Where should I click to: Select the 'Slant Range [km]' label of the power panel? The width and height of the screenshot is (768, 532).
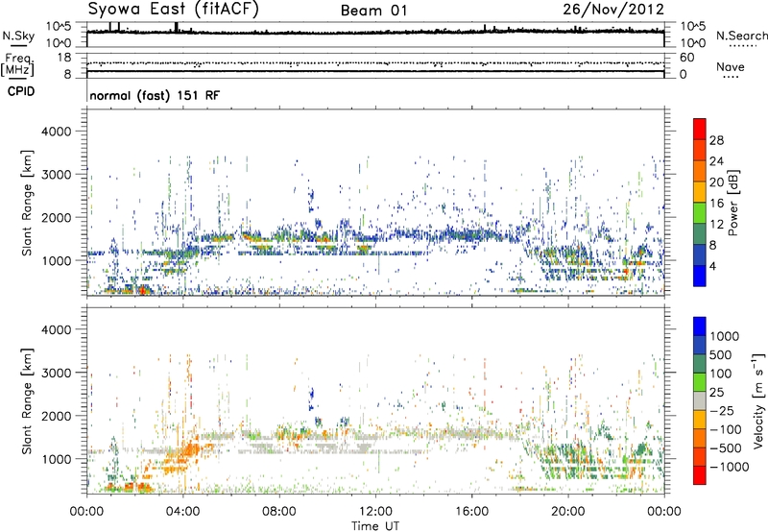click(x=27, y=203)
